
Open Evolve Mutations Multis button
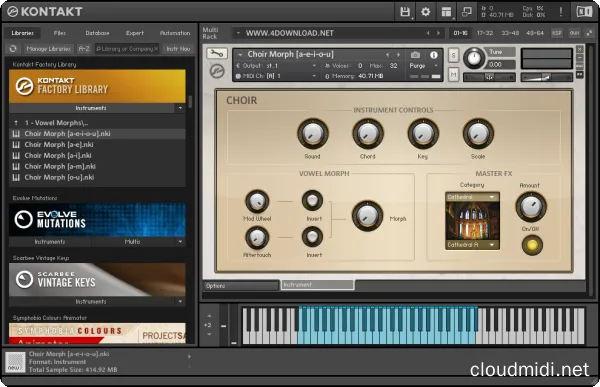(x=132, y=242)
